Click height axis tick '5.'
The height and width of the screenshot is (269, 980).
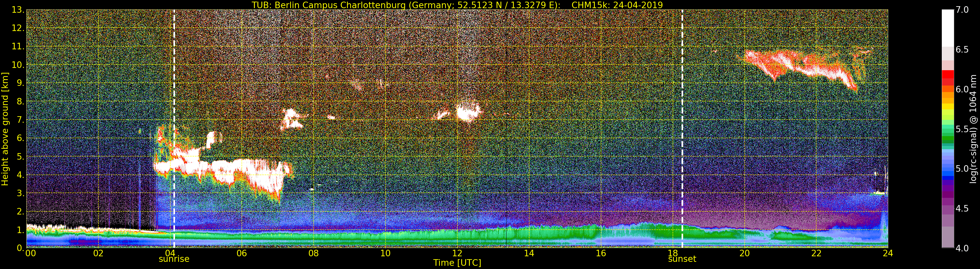tap(20, 156)
